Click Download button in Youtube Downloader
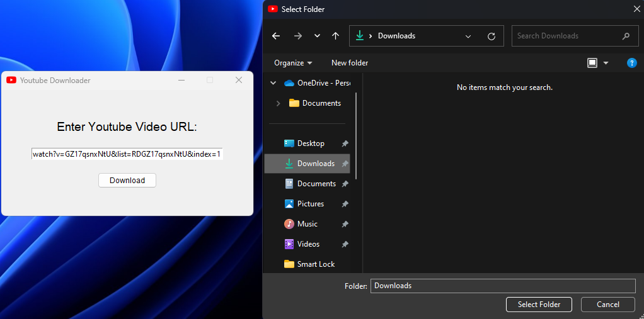Image resolution: width=644 pixels, height=319 pixels. pos(127,181)
